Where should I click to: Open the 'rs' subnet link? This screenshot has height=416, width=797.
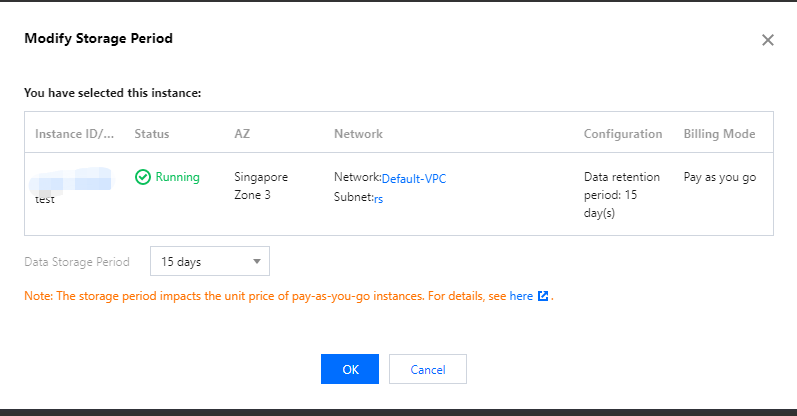[379, 198]
